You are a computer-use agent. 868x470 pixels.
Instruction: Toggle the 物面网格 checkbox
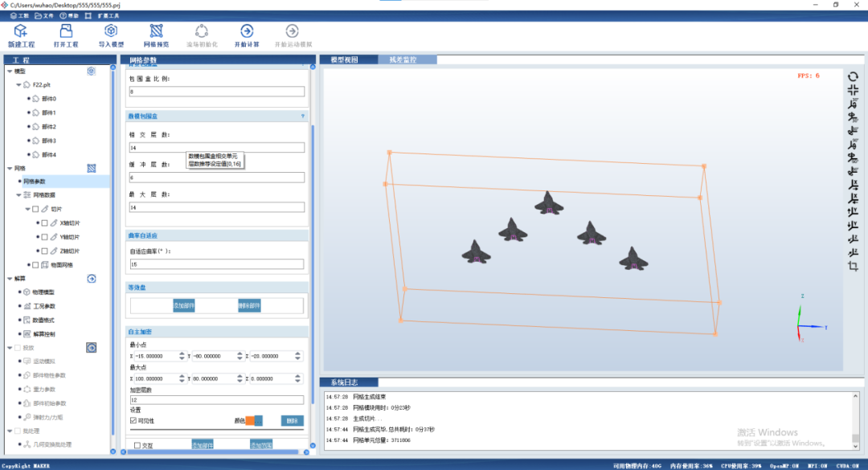point(35,265)
